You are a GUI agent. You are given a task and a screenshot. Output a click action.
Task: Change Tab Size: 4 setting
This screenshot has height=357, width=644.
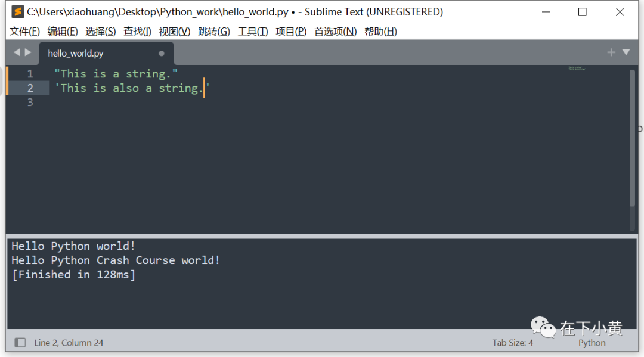[x=513, y=343]
